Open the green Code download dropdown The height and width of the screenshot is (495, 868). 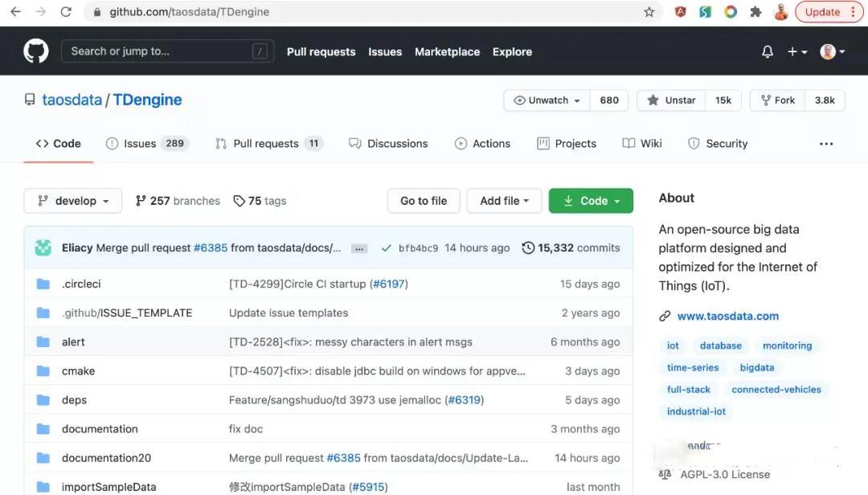coord(591,201)
